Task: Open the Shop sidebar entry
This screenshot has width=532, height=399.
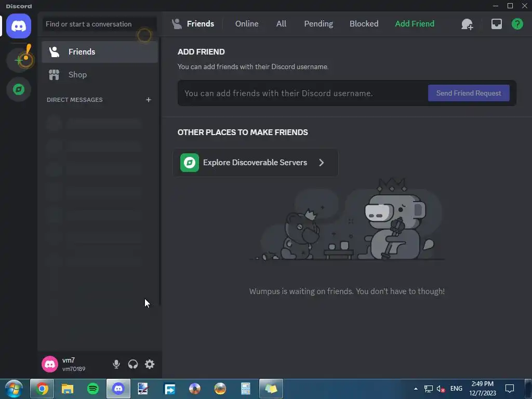Action: [x=100, y=75]
